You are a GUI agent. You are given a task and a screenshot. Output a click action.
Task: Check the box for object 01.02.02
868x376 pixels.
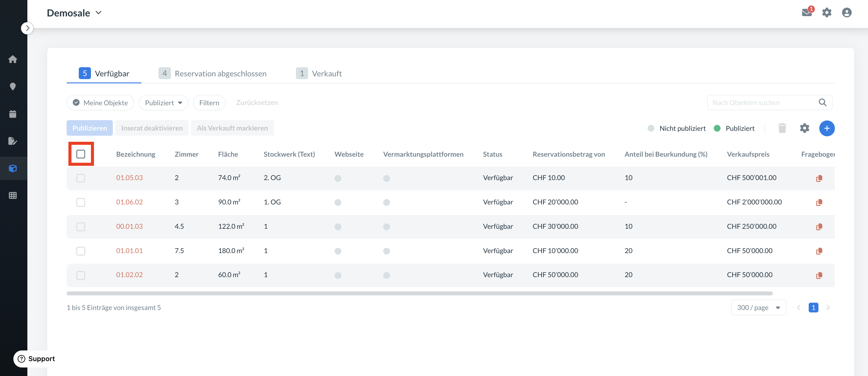click(81, 275)
